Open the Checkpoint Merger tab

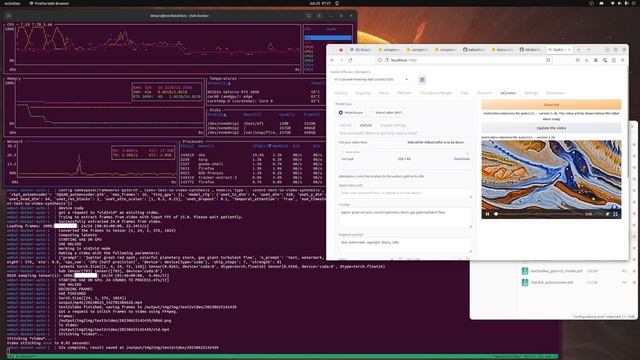coord(436,93)
